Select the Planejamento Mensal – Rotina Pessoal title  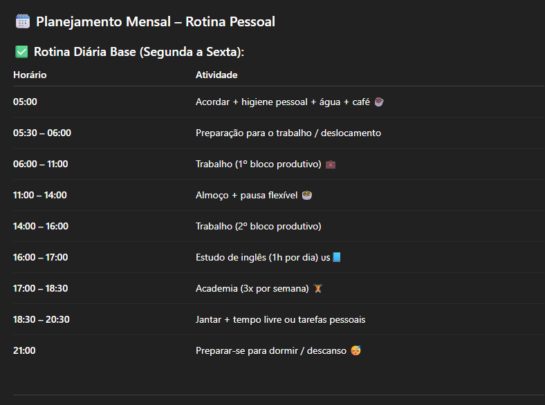coord(156,22)
